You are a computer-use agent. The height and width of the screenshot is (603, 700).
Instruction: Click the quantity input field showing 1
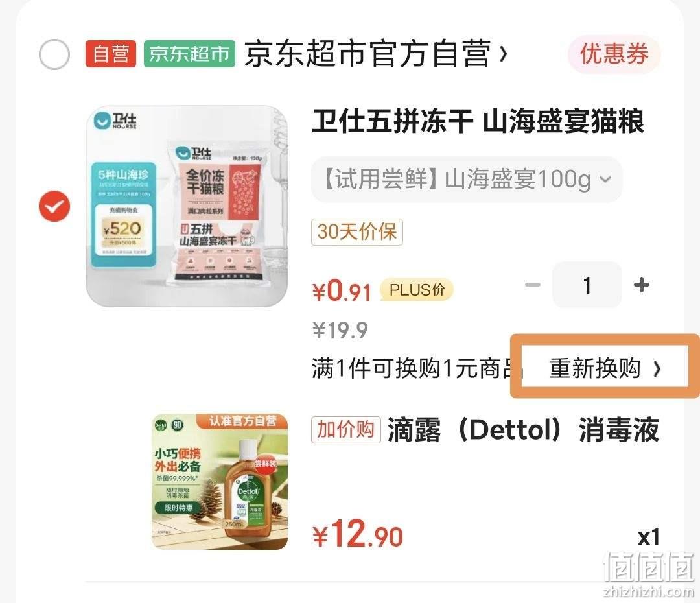(587, 285)
